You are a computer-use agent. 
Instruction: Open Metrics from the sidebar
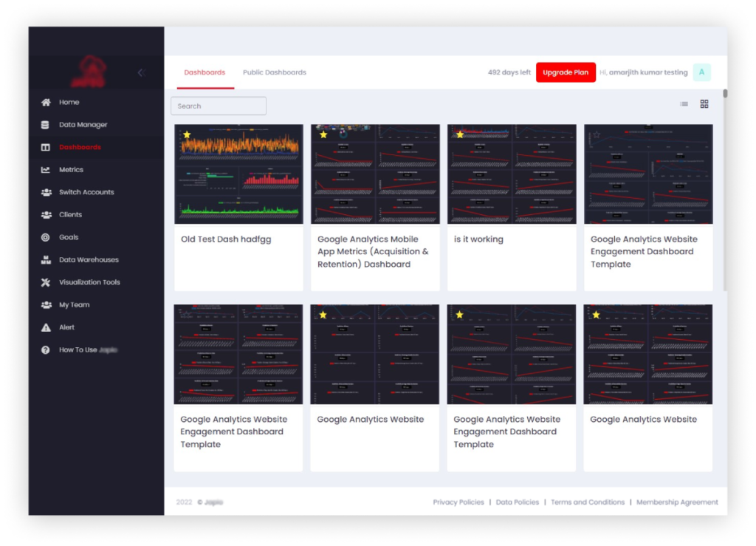click(46, 169)
